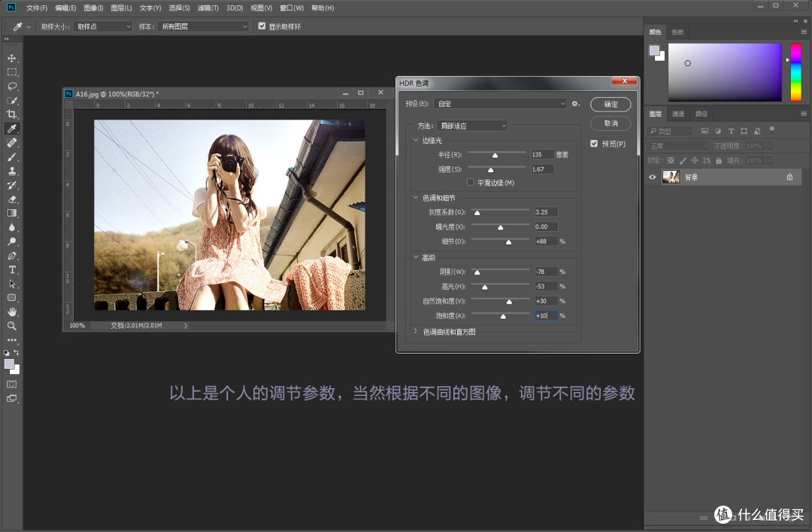The image size is (812, 532).
Task: Select the Eyedropper tool
Action: coord(11,128)
